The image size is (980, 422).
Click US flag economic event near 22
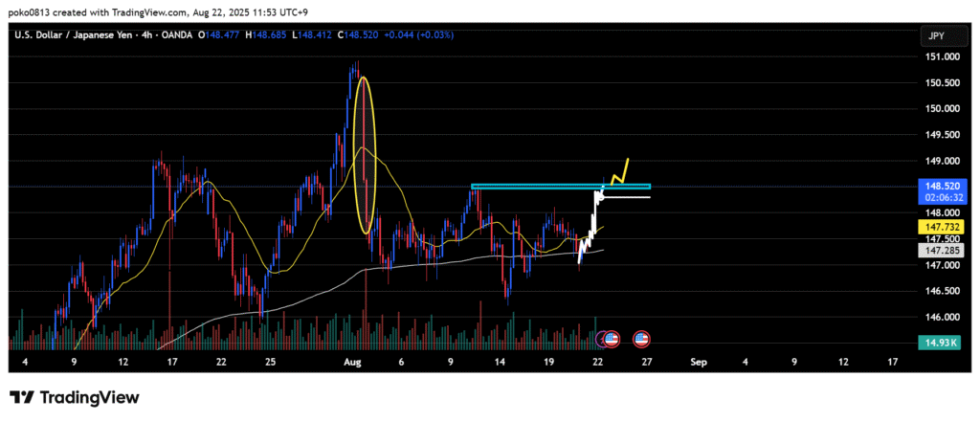pos(612,339)
